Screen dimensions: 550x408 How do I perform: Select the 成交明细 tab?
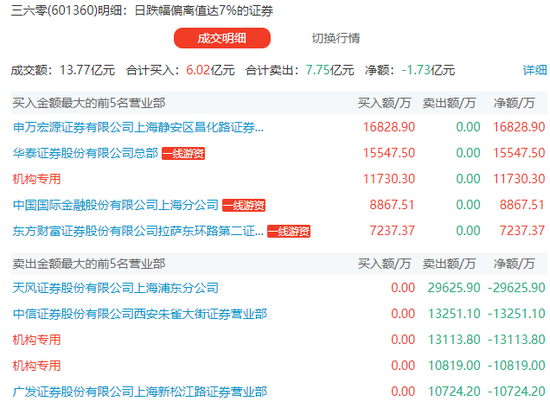tap(222, 38)
